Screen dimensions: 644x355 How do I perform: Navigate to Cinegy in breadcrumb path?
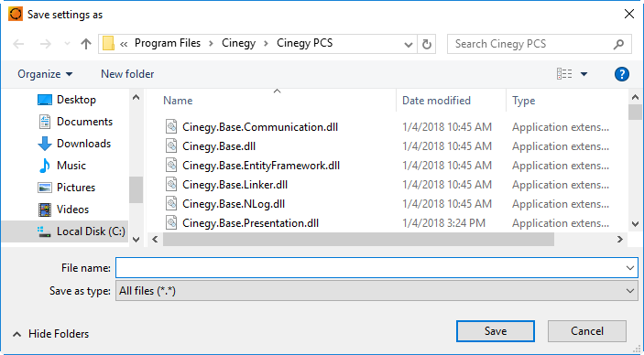click(238, 43)
